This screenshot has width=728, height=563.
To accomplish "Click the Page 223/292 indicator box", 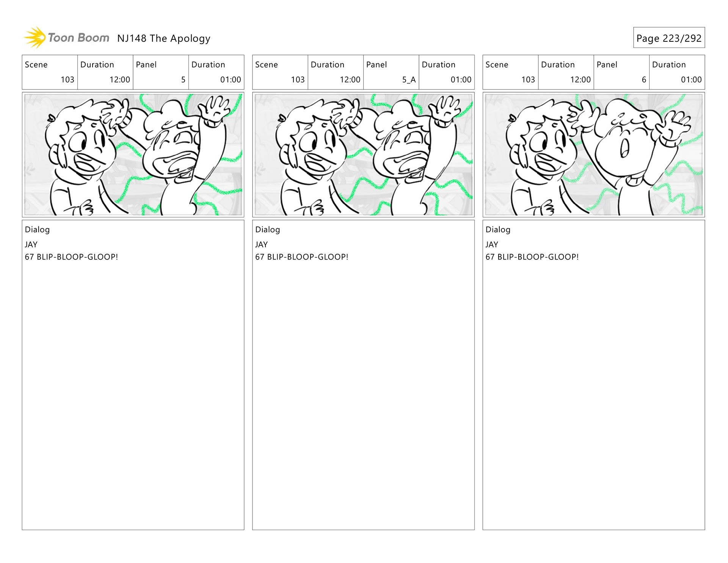I will tap(669, 38).
